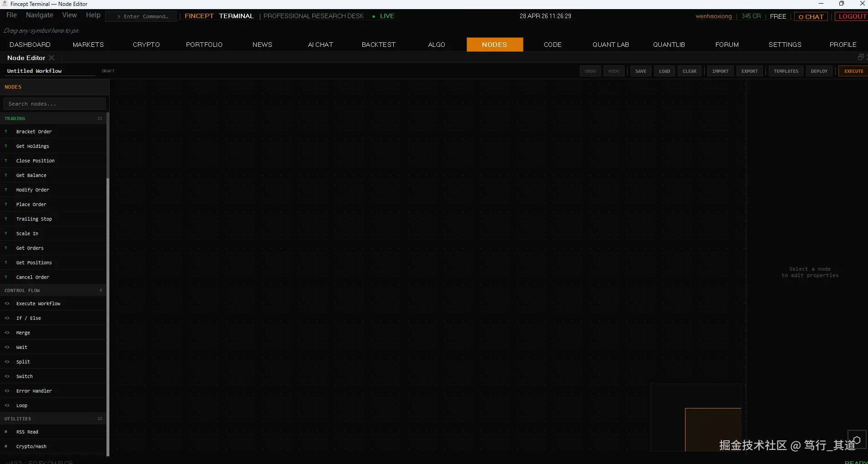The image size is (868, 464).
Task: Click the IMPORT button
Action: (x=721, y=71)
